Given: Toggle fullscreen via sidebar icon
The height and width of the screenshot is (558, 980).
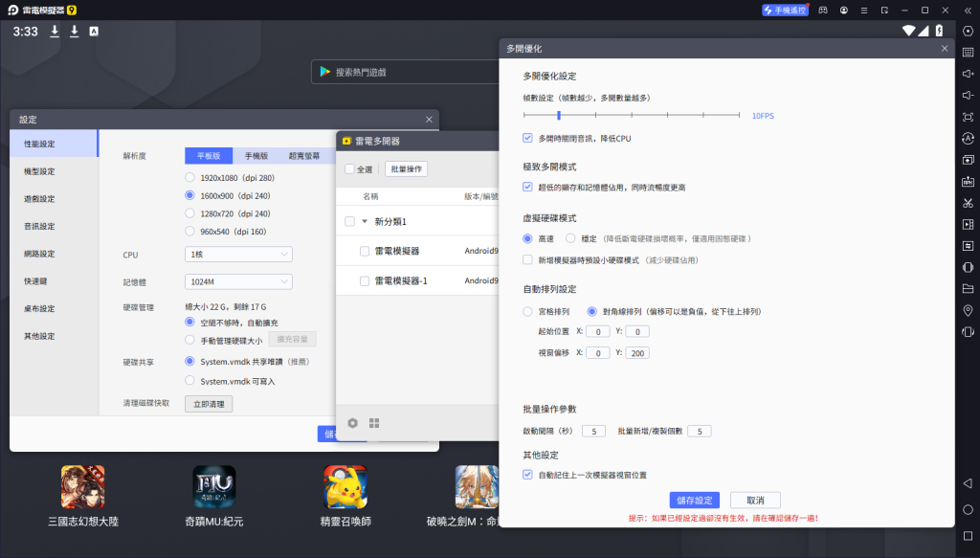Looking at the screenshot, I should pos(968,117).
